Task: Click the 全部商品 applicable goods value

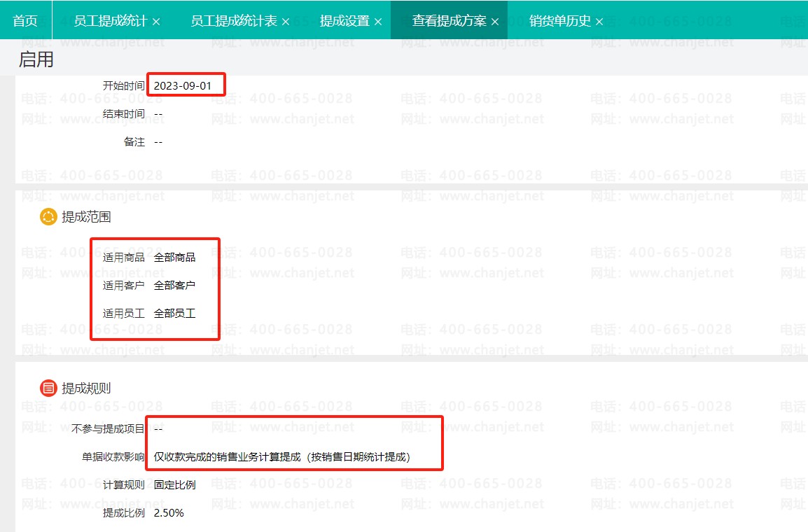Action: click(x=174, y=257)
